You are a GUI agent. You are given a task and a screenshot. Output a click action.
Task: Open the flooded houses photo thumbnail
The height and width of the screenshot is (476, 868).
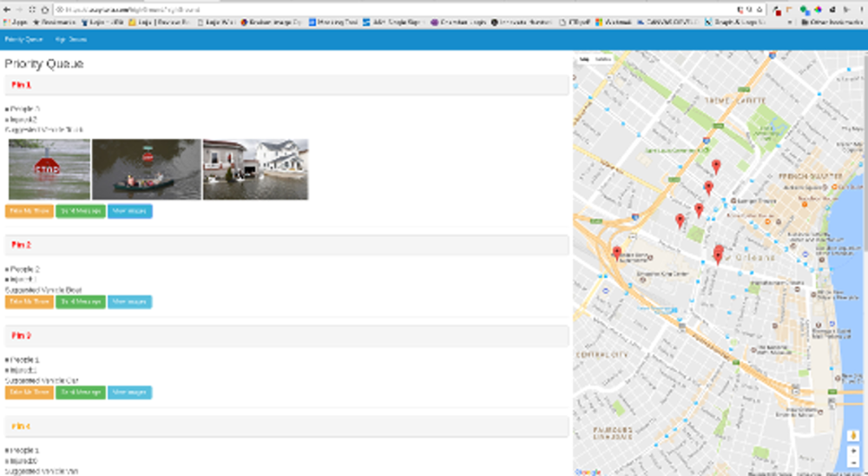[x=256, y=169]
